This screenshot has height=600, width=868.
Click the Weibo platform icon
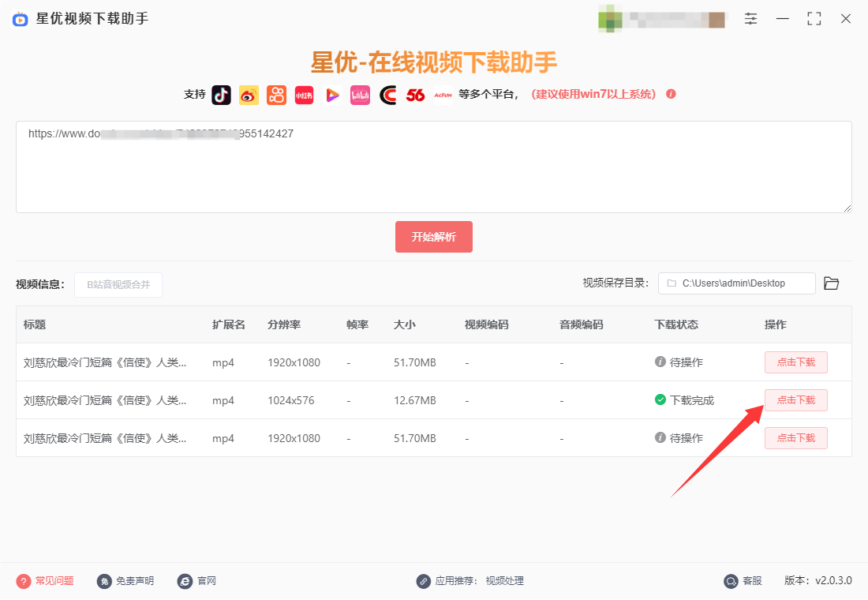pyautogui.click(x=249, y=94)
